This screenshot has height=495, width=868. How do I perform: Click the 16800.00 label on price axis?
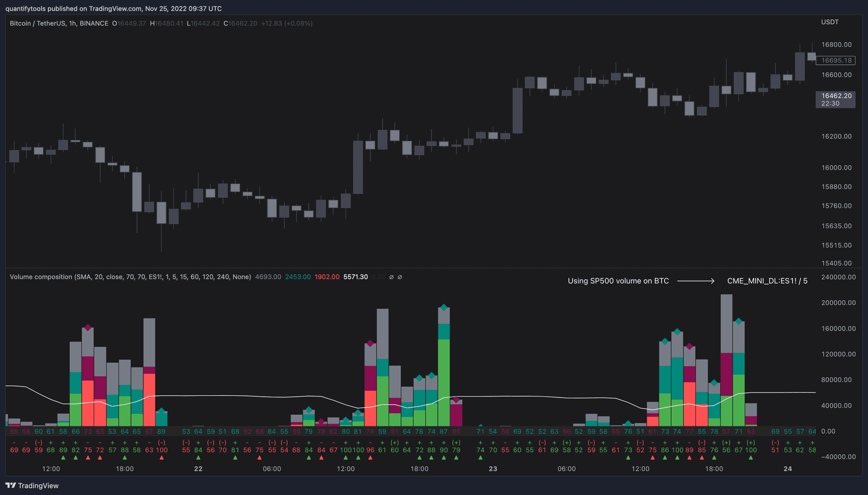coord(836,44)
